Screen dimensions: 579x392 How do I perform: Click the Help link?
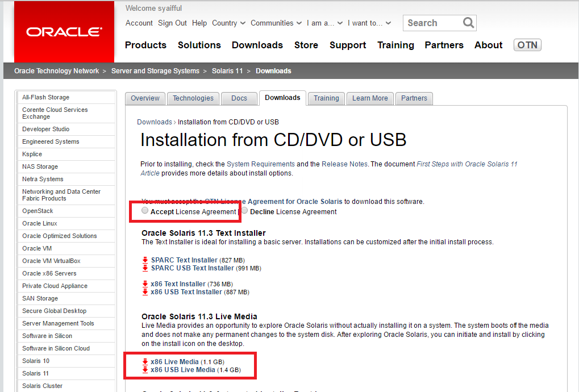[x=199, y=23]
